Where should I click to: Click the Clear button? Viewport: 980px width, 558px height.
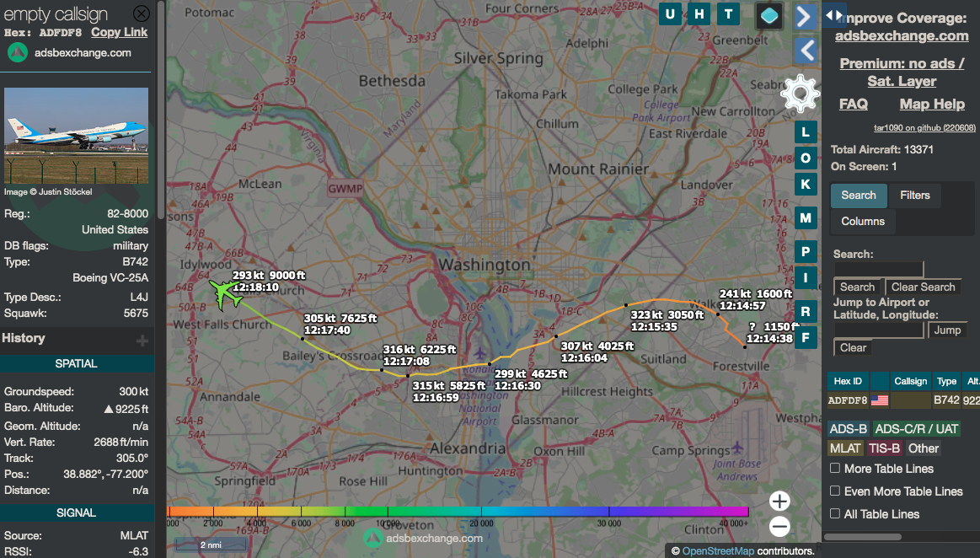(x=853, y=347)
